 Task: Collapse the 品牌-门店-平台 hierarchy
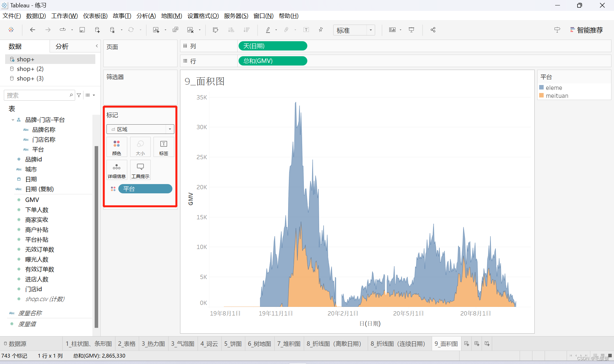(13, 120)
